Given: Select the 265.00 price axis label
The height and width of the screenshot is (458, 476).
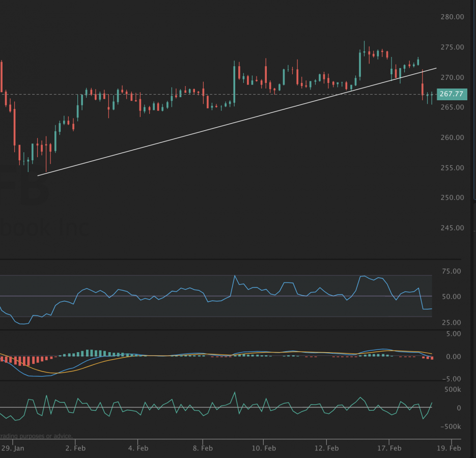Looking at the screenshot, I should tap(452, 107).
